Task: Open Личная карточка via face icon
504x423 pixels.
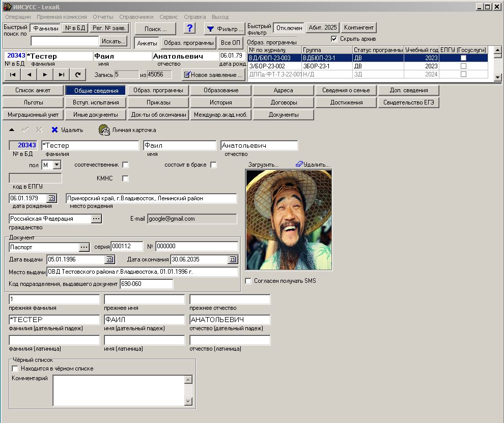Action: pos(104,130)
